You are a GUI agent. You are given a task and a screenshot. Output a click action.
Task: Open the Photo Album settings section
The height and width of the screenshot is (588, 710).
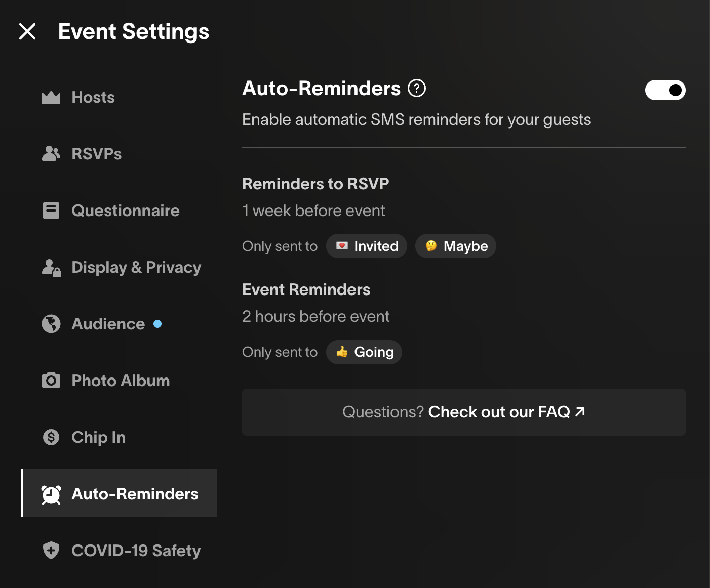tap(121, 381)
